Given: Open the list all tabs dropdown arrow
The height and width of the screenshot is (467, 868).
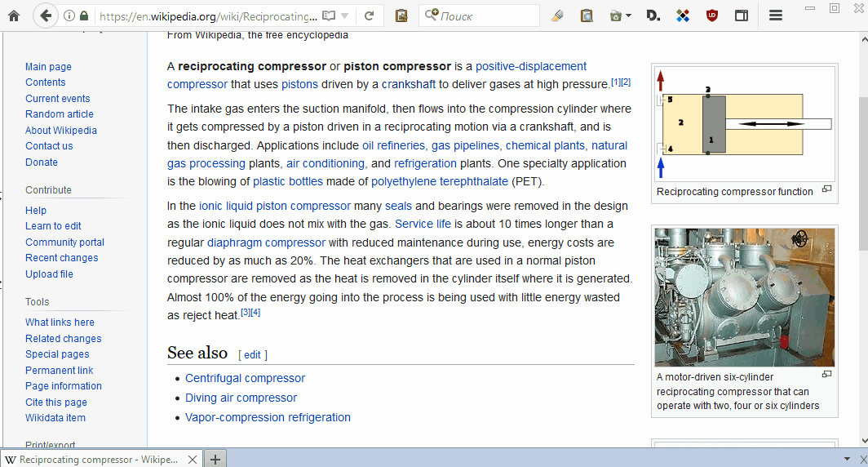Looking at the screenshot, I should coord(847,459).
